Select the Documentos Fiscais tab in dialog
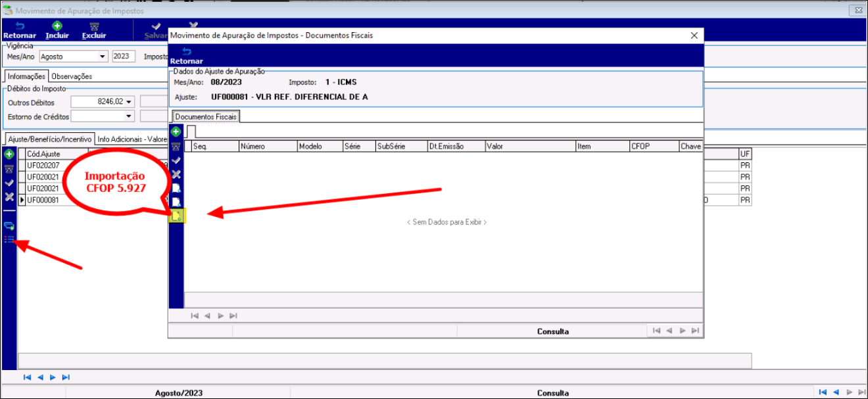 tap(206, 116)
